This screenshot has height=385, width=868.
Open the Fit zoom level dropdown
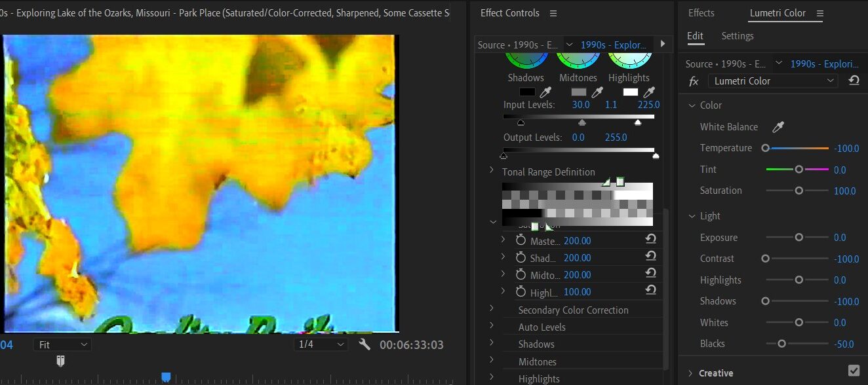[x=62, y=344]
